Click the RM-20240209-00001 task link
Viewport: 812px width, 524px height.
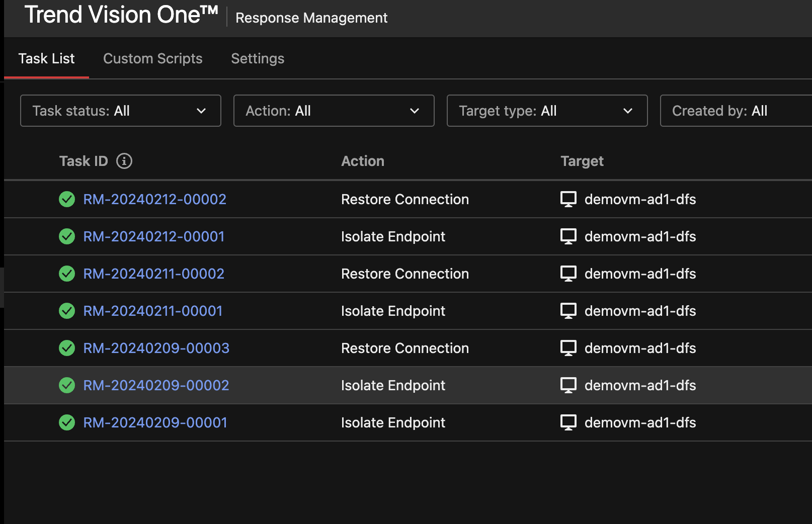point(155,422)
